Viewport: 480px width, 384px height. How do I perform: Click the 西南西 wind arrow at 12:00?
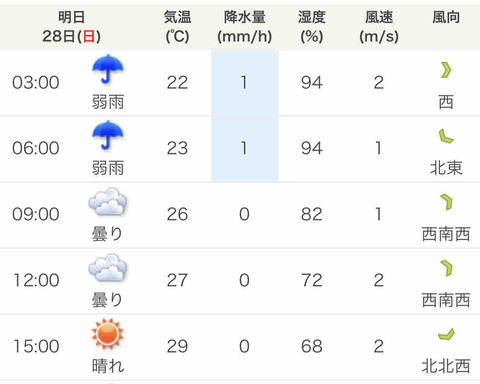(x=446, y=268)
